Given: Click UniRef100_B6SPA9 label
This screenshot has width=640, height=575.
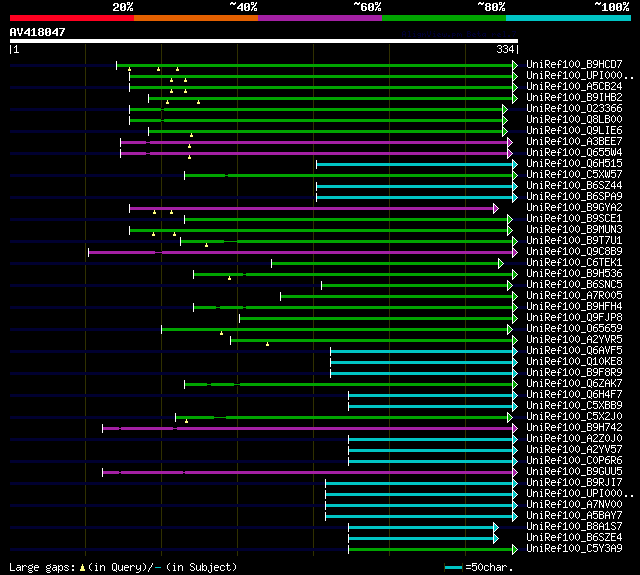Looking at the screenshot, I should 574,197.
